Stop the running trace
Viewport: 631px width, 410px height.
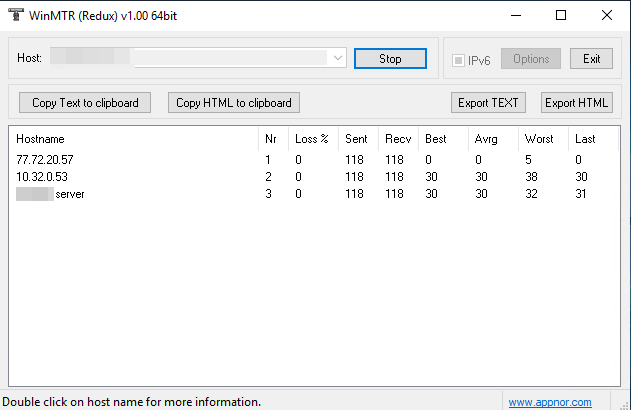pos(390,59)
